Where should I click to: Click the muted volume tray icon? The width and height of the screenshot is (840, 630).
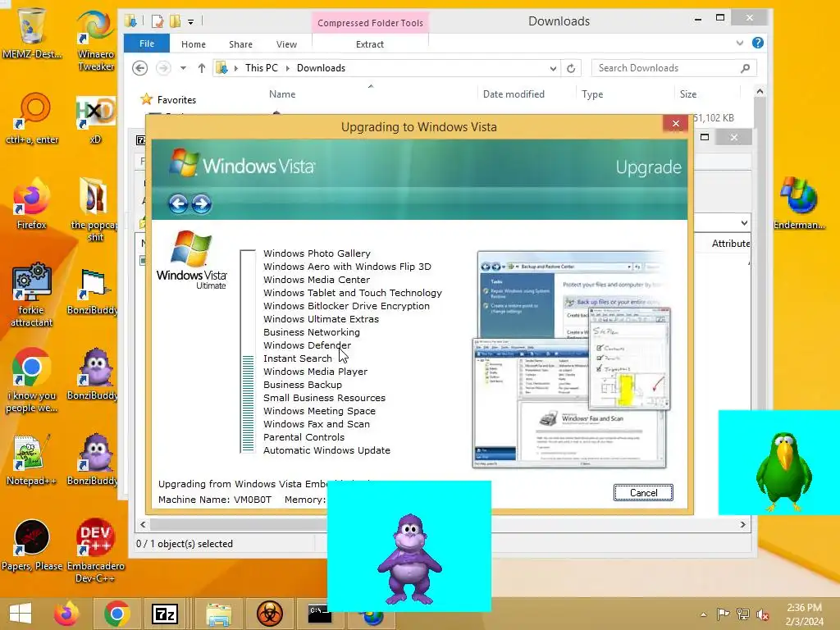pos(762,614)
